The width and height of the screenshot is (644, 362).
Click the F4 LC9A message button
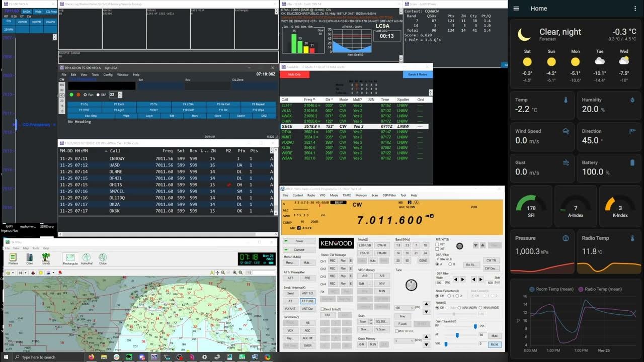(188, 104)
